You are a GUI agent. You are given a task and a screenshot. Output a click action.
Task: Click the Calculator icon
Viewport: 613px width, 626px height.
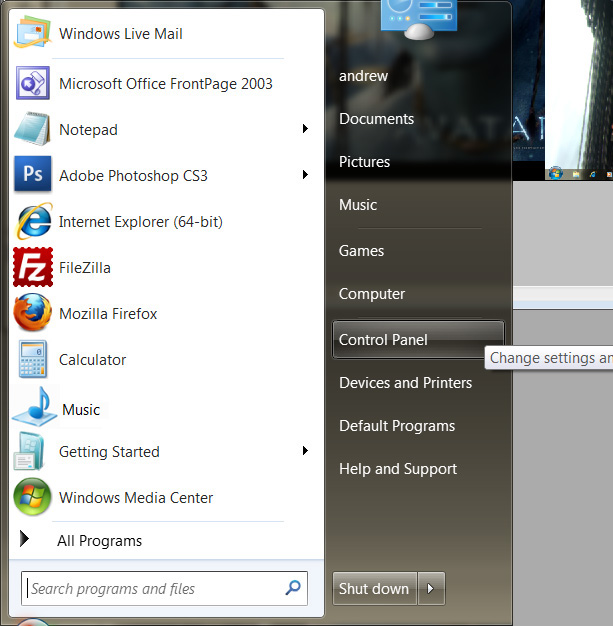(33, 359)
